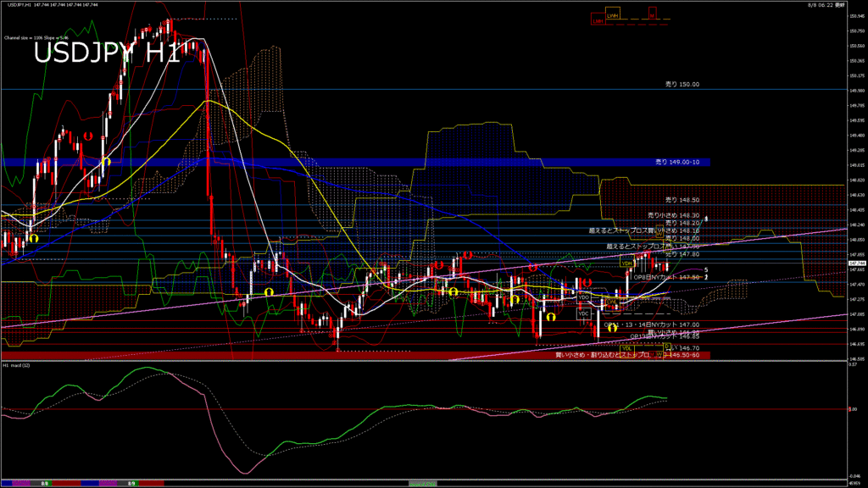Click the YDO white label box
Viewport: 868px width, 488px height.
pyautogui.click(x=584, y=297)
